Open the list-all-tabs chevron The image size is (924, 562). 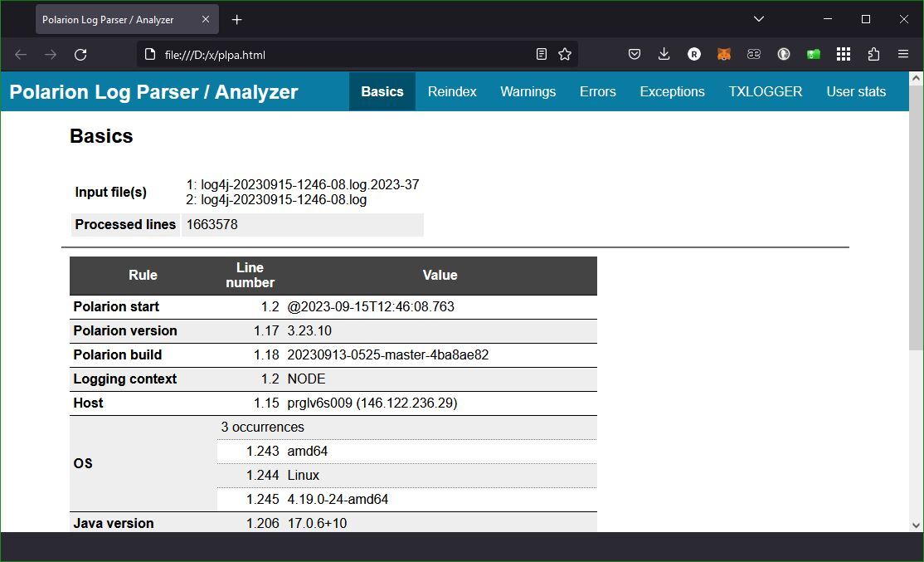point(758,18)
